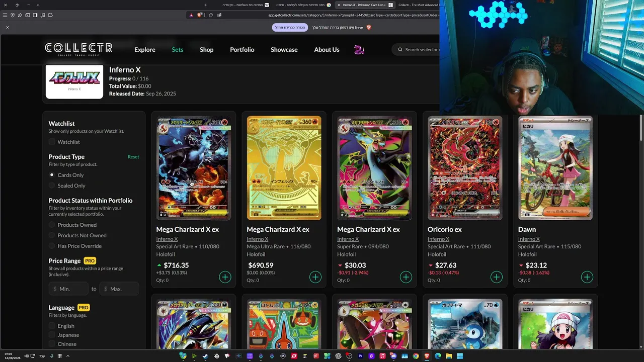Open the Brave main menu icon

tap(5, 15)
